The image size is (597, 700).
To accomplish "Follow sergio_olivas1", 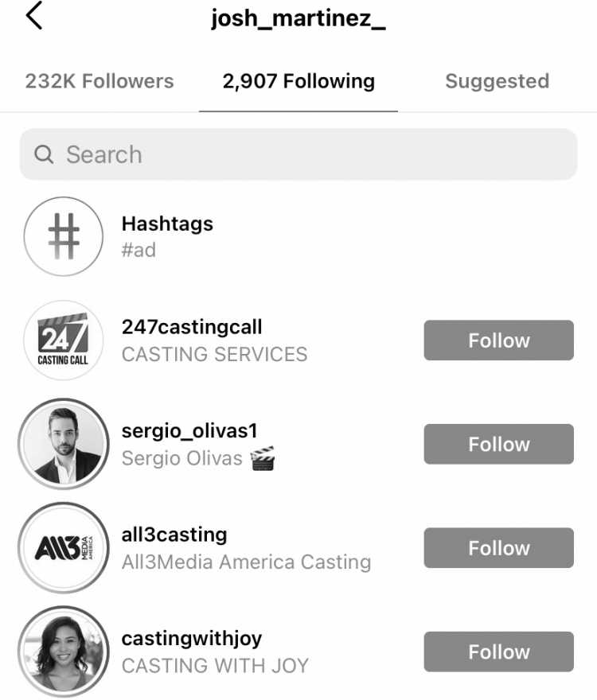I will click(498, 444).
